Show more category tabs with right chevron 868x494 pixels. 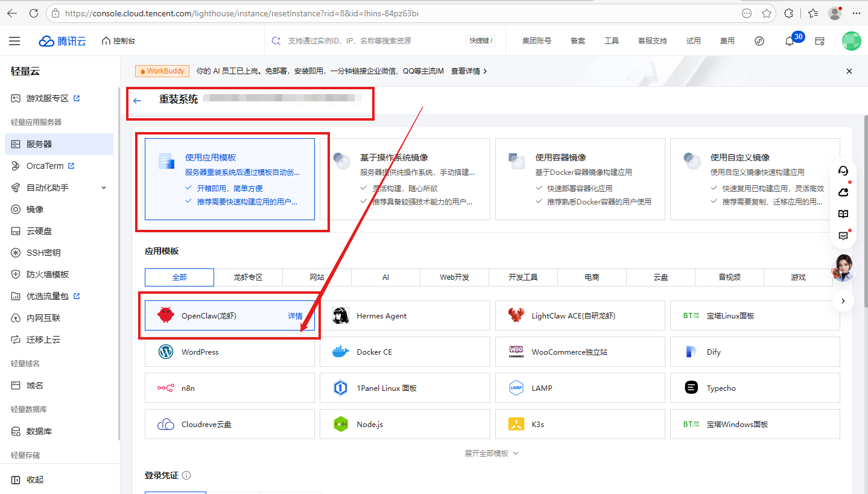[843, 300]
